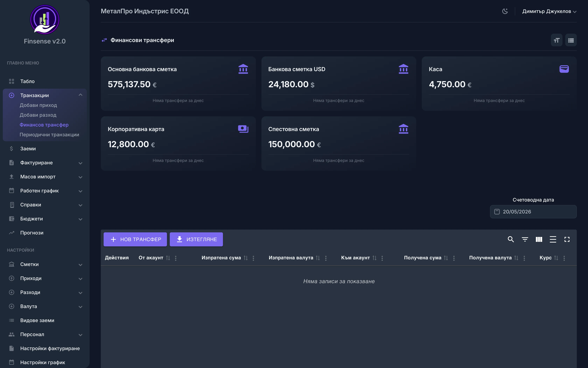Click the Каса balance 4,750.00
The height and width of the screenshot is (368, 588).
450,84
